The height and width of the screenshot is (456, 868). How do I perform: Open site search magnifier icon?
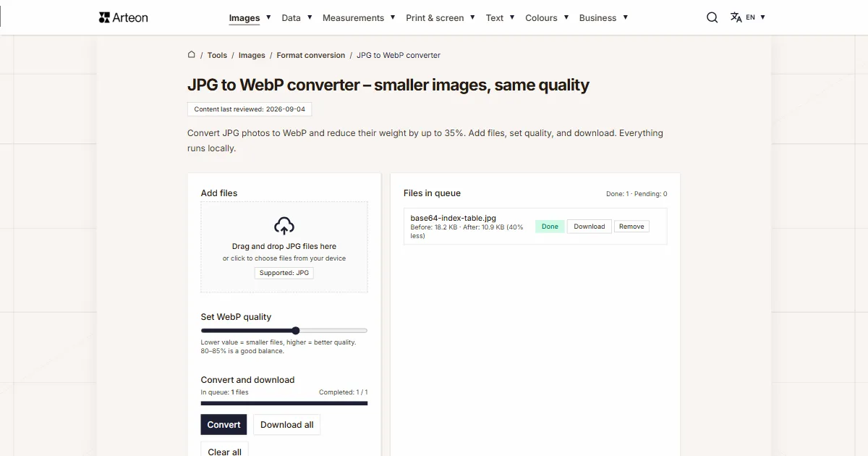pyautogui.click(x=712, y=17)
